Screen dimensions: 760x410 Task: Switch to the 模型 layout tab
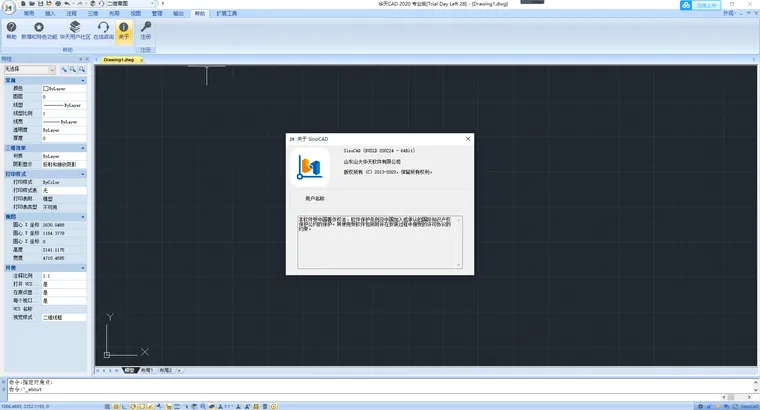click(129, 370)
